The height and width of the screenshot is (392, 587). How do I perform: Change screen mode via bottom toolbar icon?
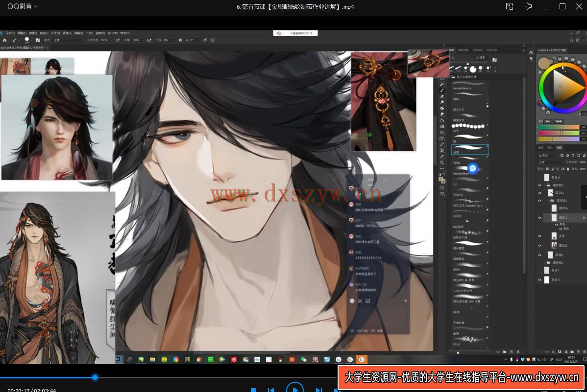[442, 194]
